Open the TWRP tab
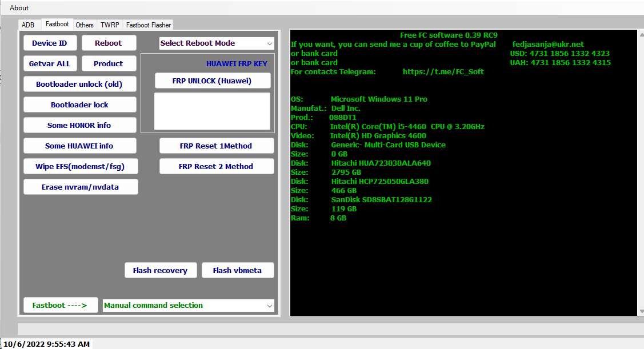 (109, 25)
